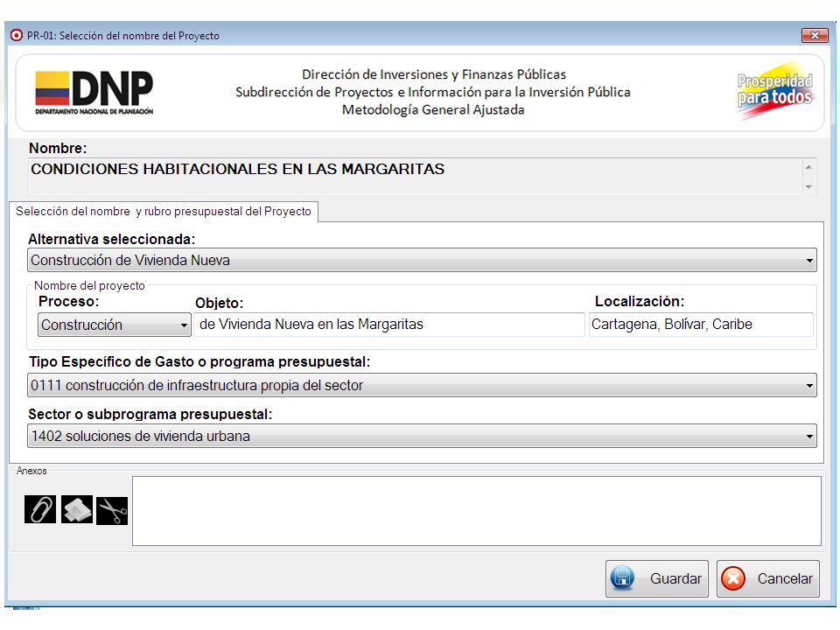Click the 'Localización:' label
Image resolution: width=840 pixels, height=630 pixels.
640,301
